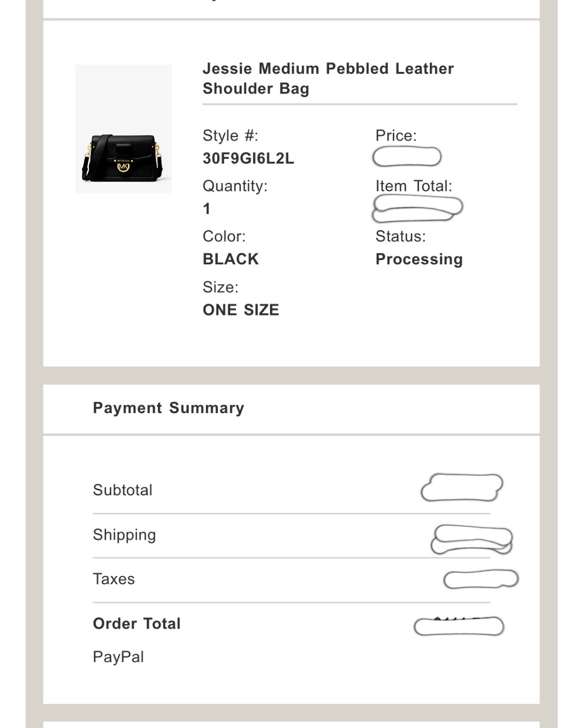Click the Shipping label
Viewport: 582px width, 728px height.
coord(124,535)
